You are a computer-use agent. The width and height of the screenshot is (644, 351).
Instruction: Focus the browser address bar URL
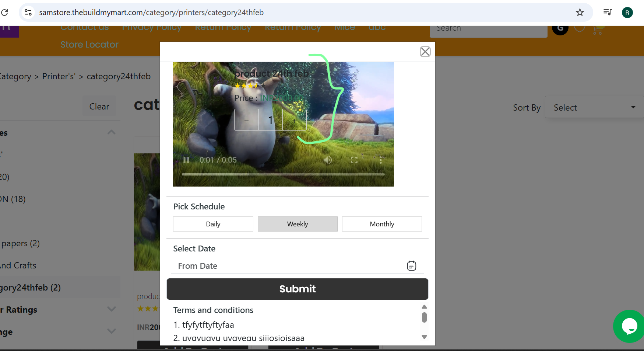[151, 13]
